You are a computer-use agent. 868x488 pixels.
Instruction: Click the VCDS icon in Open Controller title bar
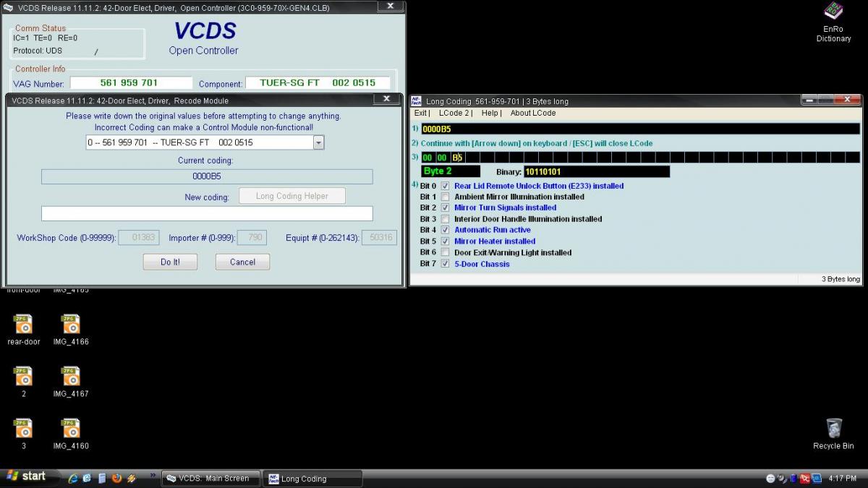(8, 7)
